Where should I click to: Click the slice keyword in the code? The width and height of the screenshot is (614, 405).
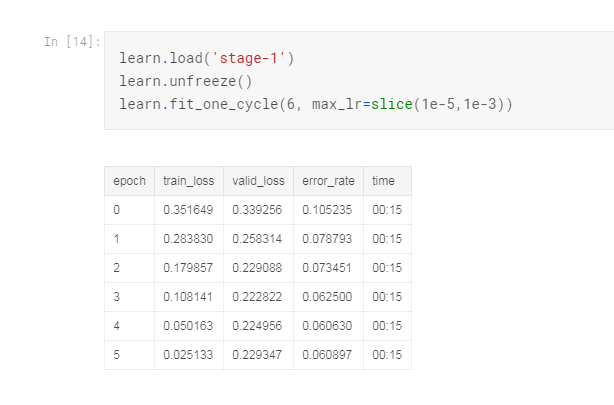pyautogui.click(x=391, y=103)
